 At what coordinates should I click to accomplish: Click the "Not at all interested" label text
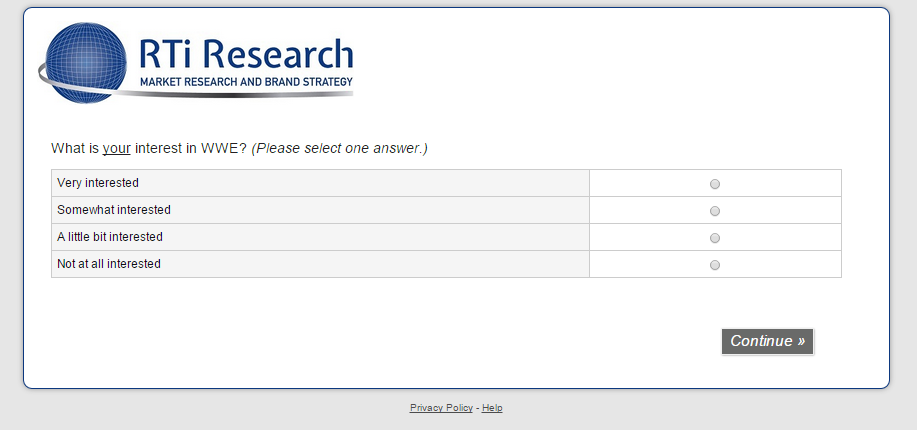tap(109, 264)
